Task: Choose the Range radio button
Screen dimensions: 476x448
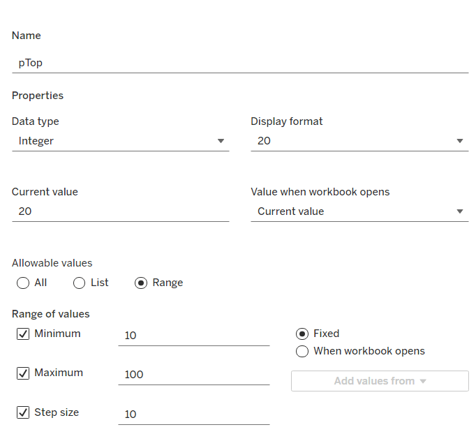Action: [141, 283]
